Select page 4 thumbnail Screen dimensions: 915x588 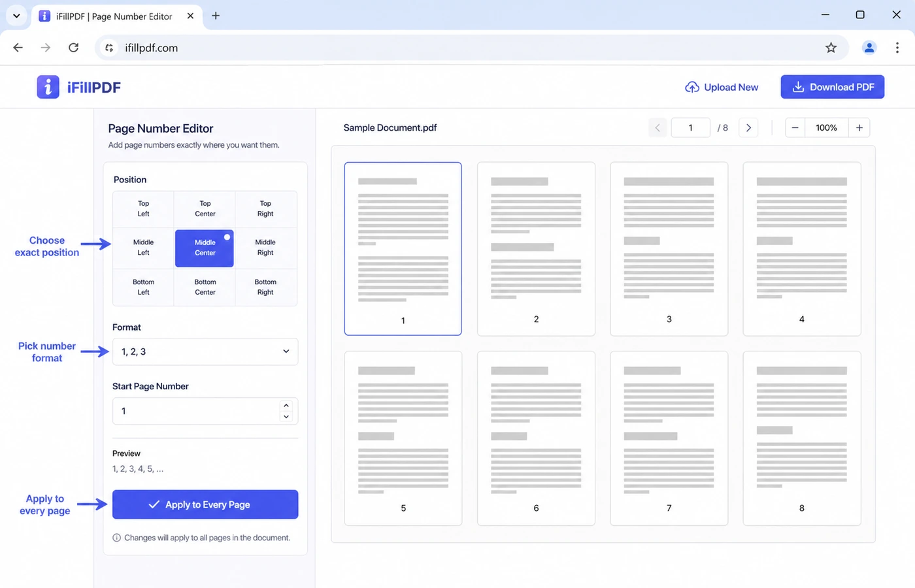pos(802,249)
